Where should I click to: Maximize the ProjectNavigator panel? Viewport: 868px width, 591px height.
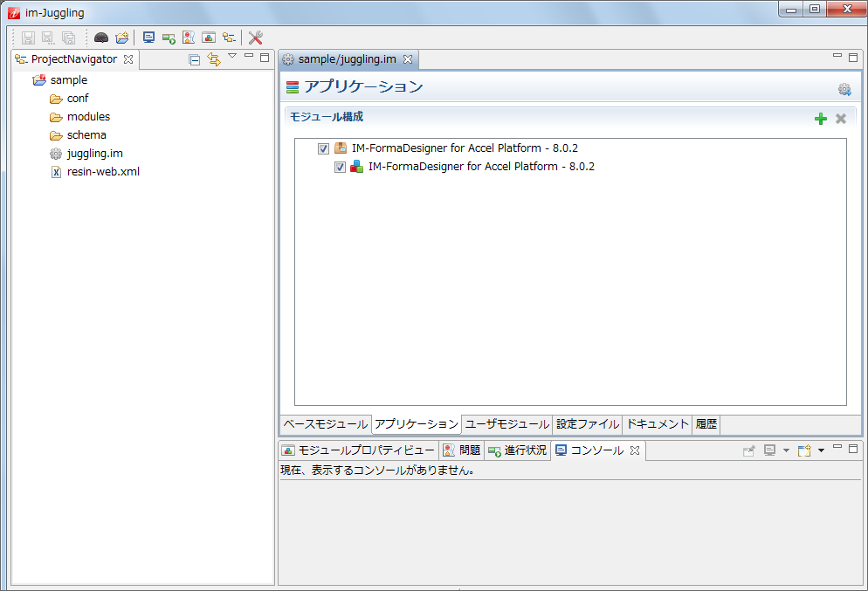click(x=265, y=58)
